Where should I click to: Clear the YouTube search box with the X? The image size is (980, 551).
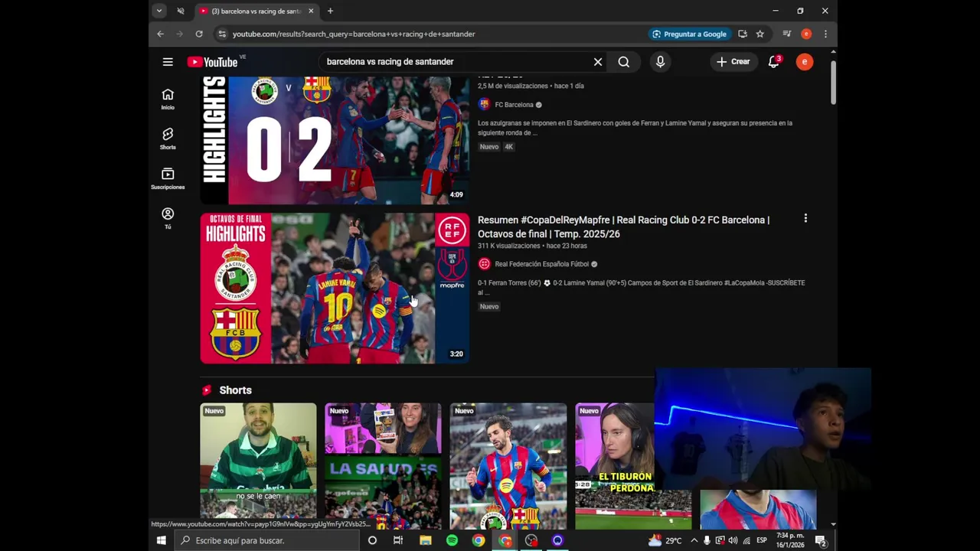(x=598, y=62)
